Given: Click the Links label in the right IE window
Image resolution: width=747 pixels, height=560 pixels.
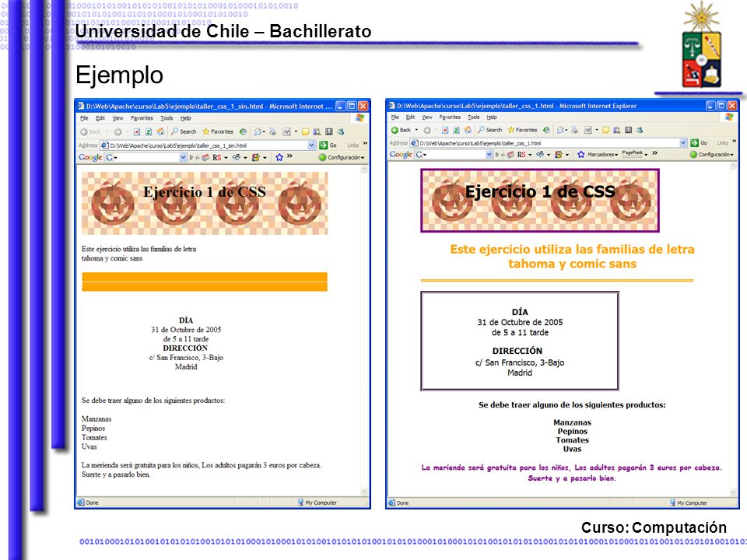Looking at the screenshot, I should tap(723, 143).
